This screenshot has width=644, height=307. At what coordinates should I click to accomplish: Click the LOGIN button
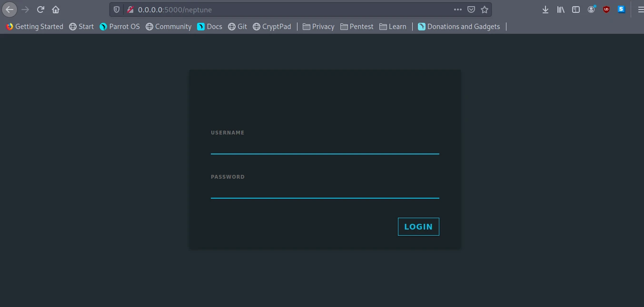418,227
